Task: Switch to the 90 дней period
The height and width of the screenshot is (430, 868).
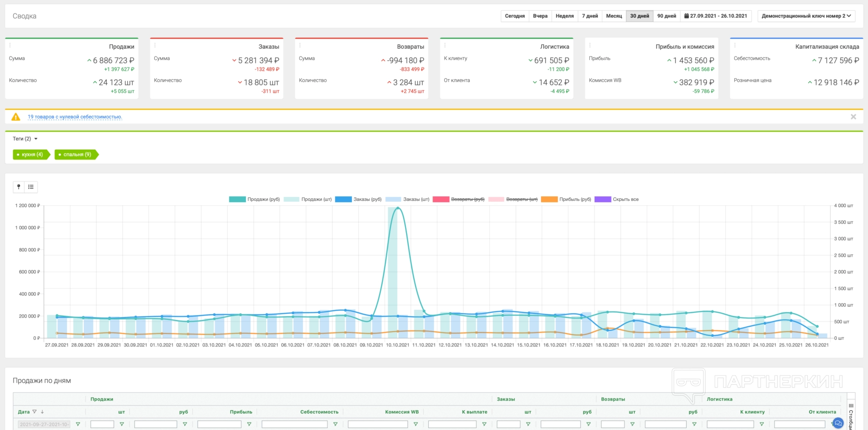Action: 666,16
